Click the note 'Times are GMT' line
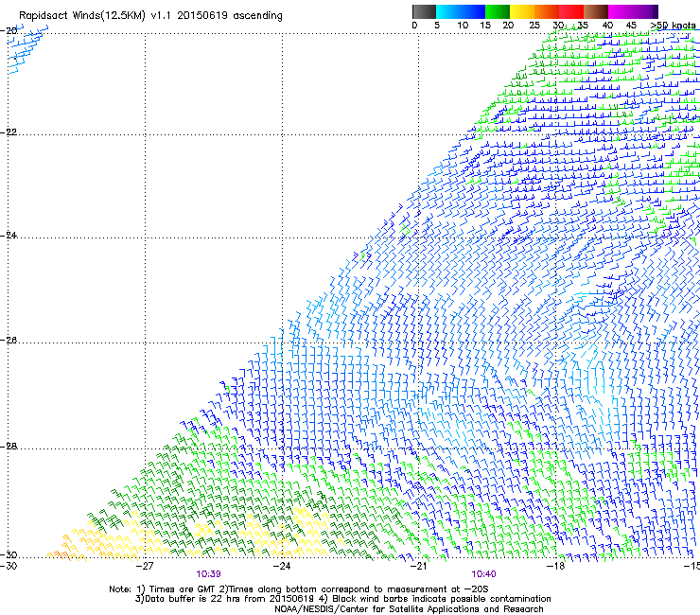Screen dimensions: 700x615 coord(298,589)
